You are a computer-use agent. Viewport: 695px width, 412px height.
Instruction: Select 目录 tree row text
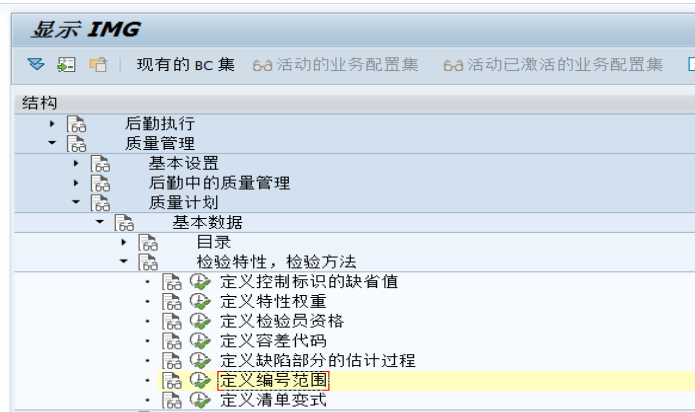tap(214, 242)
